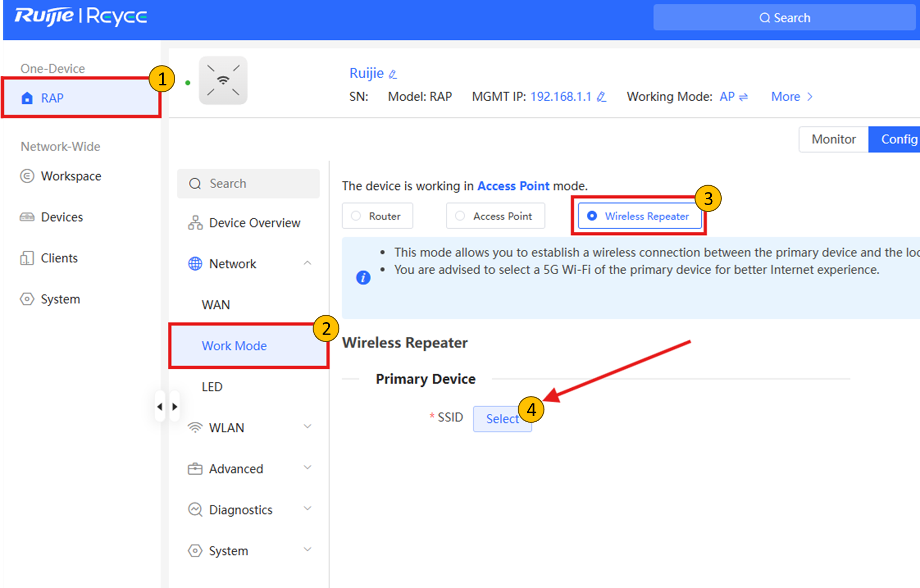
Task: Click the config menu System gear icon
Action: tap(195, 551)
